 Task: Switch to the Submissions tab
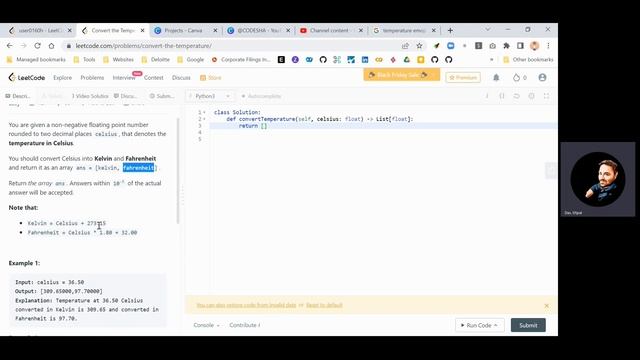coord(162,96)
